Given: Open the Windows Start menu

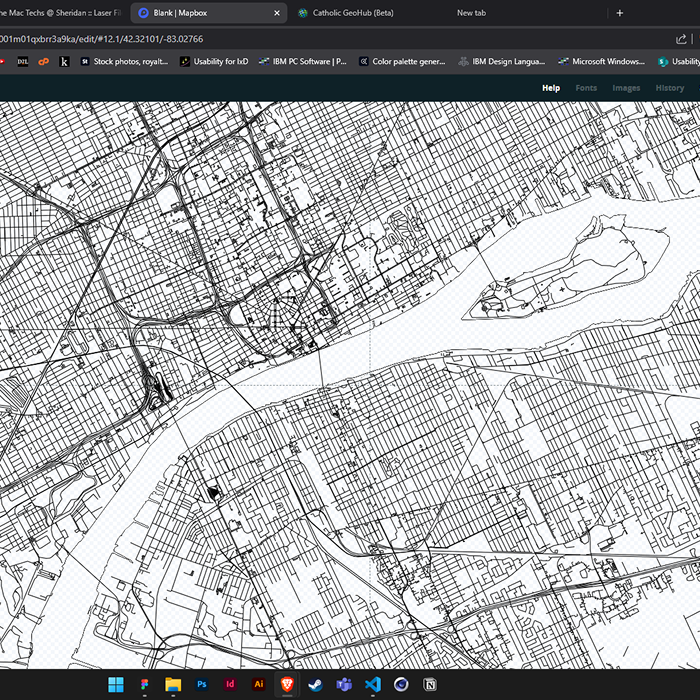Looking at the screenshot, I should 115,684.
